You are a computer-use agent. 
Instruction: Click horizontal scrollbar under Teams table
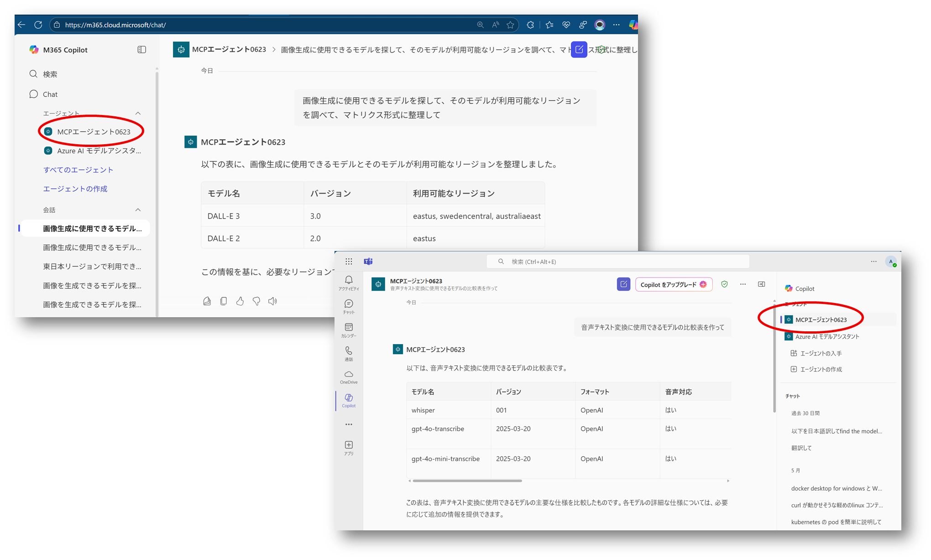(x=467, y=481)
